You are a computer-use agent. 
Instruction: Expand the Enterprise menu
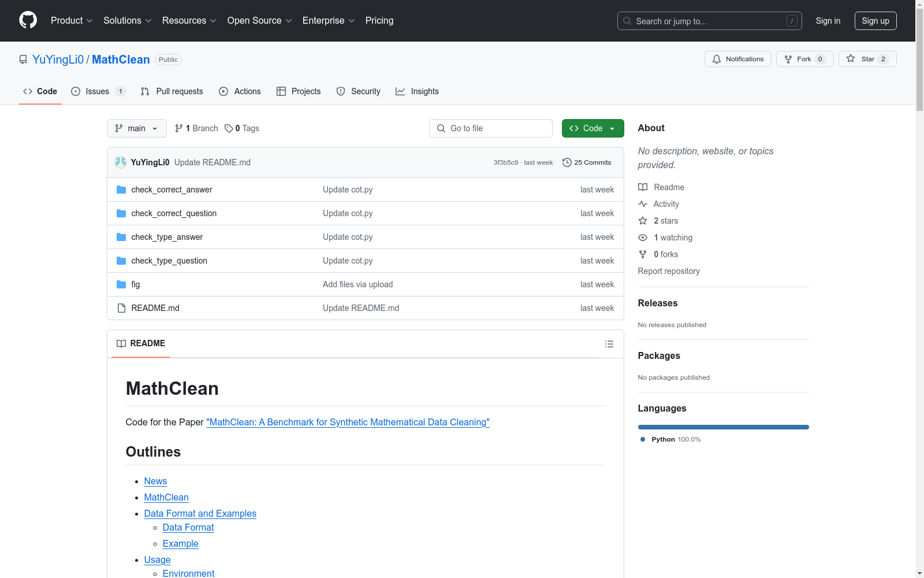pos(329,21)
